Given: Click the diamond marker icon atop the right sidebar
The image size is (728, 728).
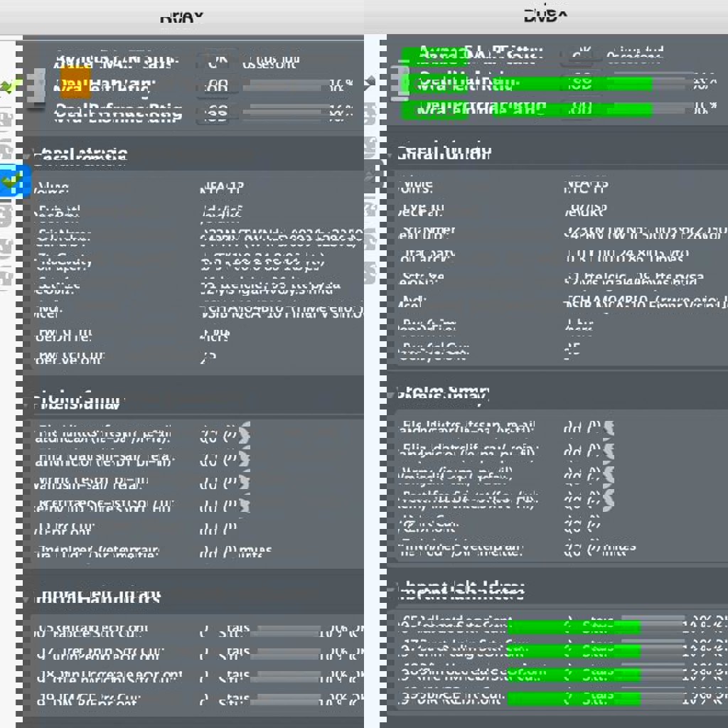Looking at the screenshot, I should pyautogui.click(x=370, y=81).
